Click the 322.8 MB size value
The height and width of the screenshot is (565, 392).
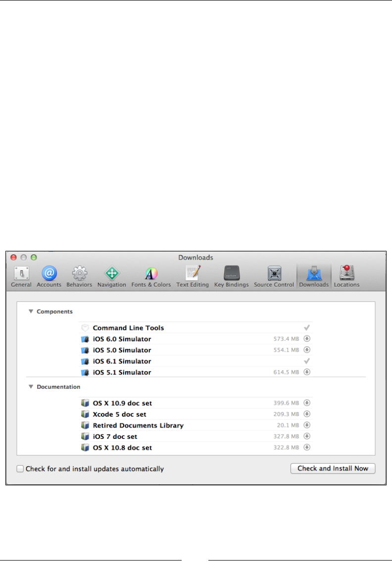click(x=286, y=448)
